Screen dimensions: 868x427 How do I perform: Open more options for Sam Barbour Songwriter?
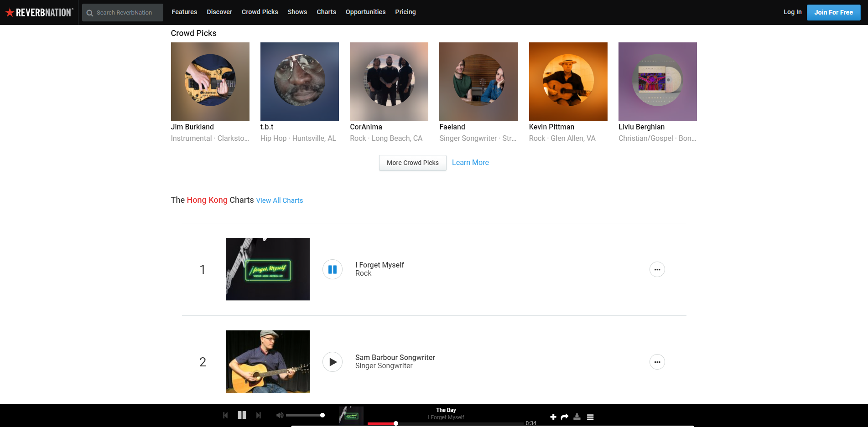point(657,362)
